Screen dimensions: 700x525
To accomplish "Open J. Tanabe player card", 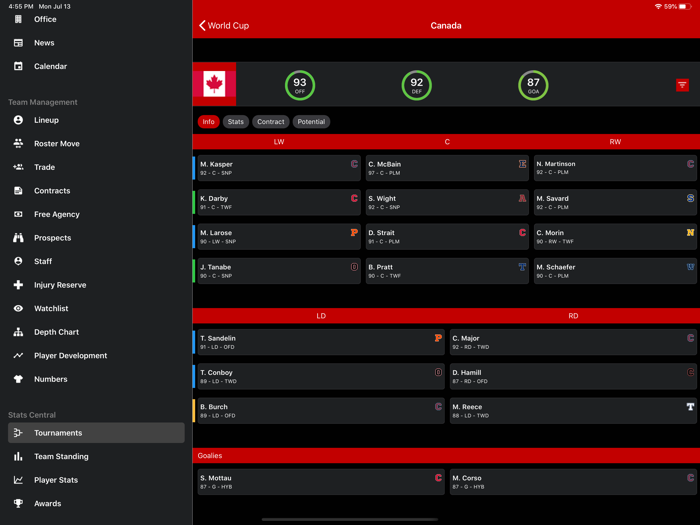I will 279,271.
